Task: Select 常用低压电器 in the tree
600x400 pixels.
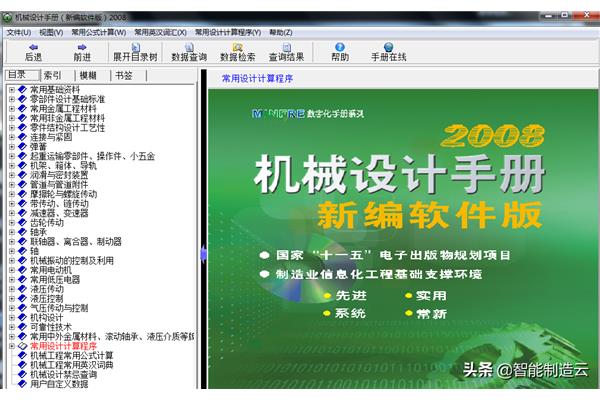Action: click(55, 279)
